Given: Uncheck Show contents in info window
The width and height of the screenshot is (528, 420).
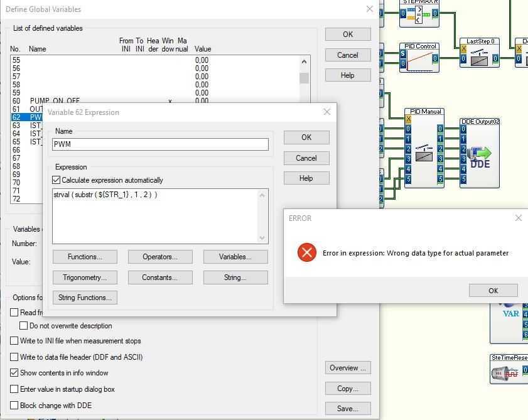Looking at the screenshot, I should (x=14, y=372).
